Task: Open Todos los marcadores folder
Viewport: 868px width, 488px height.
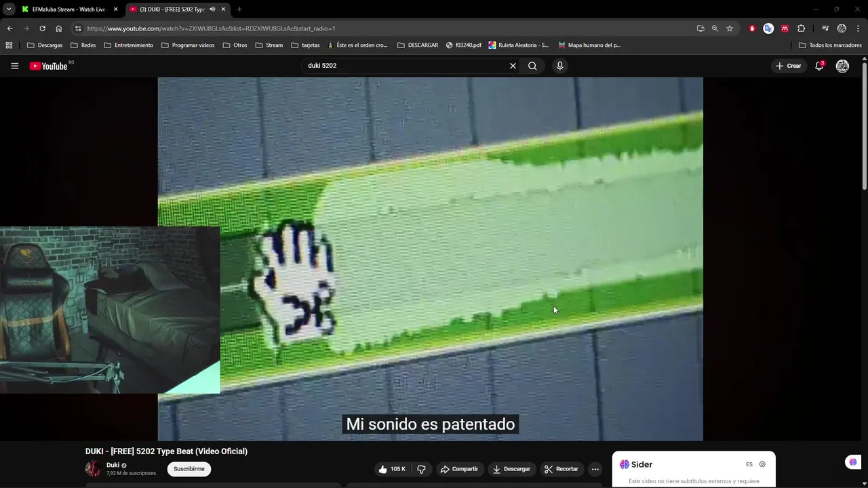Action: pyautogui.click(x=830, y=45)
